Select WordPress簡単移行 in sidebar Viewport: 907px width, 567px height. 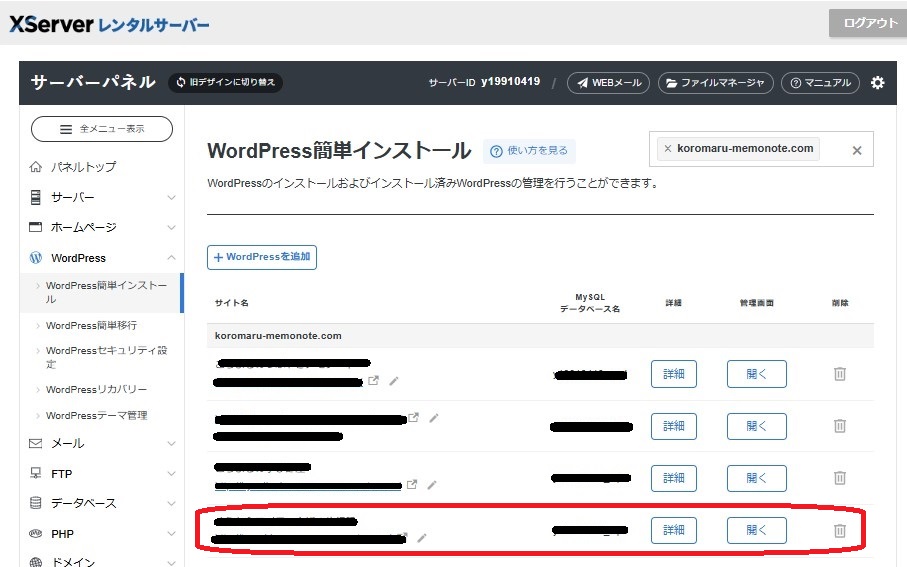(92, 325)
